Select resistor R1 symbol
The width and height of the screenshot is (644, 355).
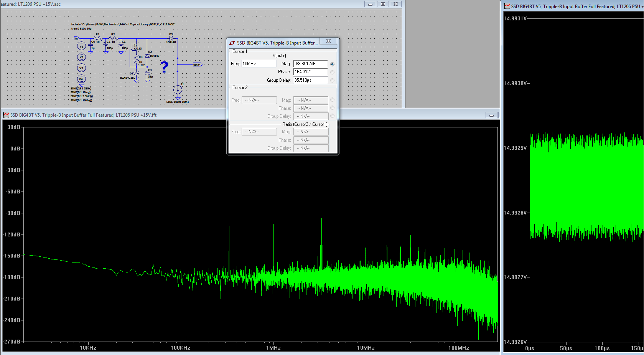tap(98, 38)
